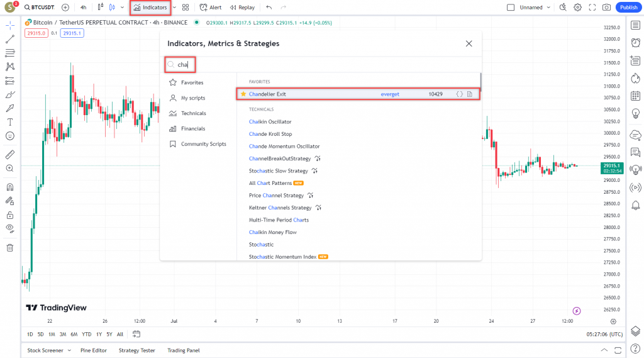This screenshot has height=358, width=644.
Task: Set range to 1D
Action: click(x=30, y=335)
